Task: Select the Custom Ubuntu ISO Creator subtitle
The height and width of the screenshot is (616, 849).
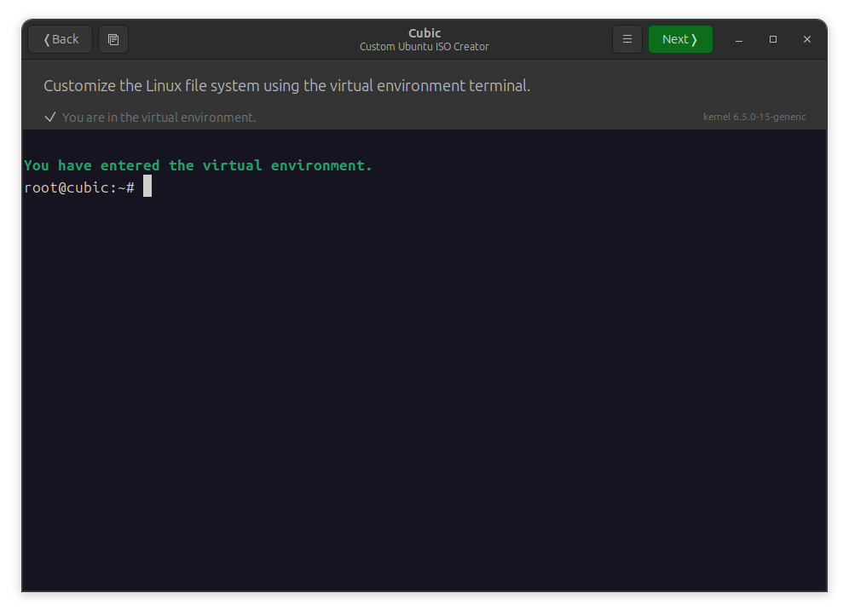Action: click(x=424, y=47)
